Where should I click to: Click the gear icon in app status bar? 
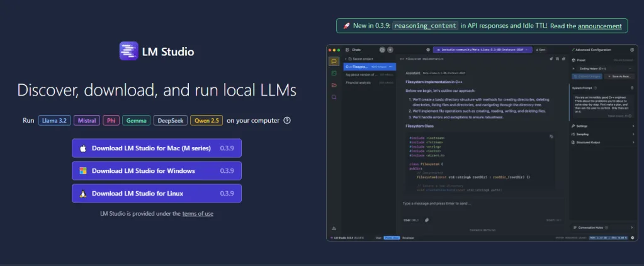(x=633, y=238)
